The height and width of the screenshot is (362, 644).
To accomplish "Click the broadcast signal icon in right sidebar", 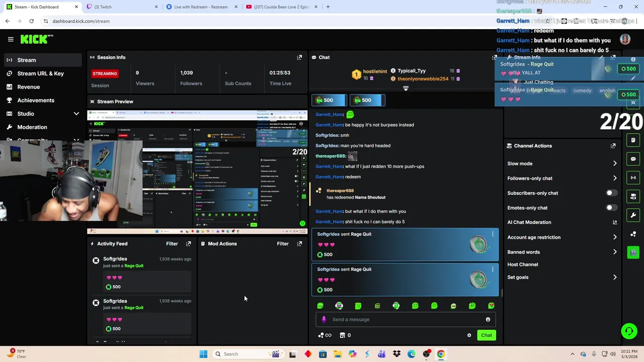I will tap(633, 177).
